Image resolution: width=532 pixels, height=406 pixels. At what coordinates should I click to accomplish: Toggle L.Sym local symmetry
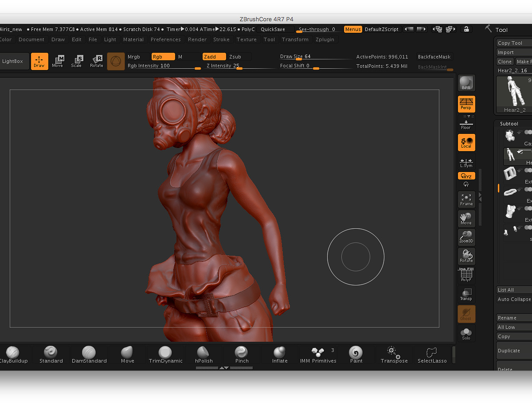click(466, 162)
